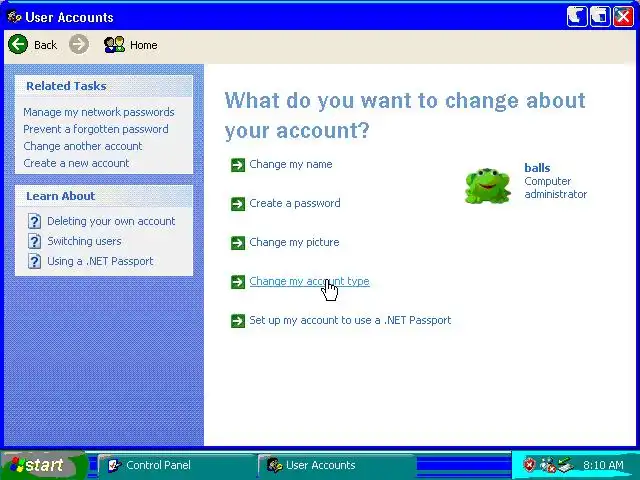Open help on Deleting your own account
The width and height of the screenshot is (640, 480).
[x=111, y=221]
